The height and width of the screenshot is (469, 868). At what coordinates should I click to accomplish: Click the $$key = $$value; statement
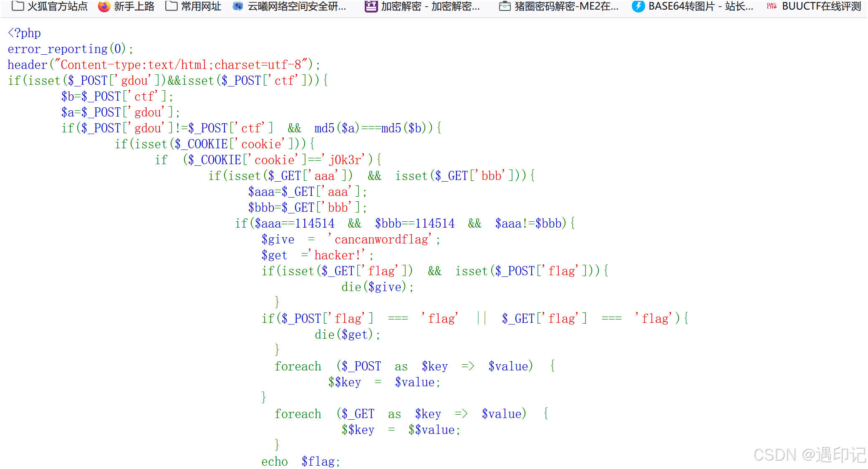401,430
